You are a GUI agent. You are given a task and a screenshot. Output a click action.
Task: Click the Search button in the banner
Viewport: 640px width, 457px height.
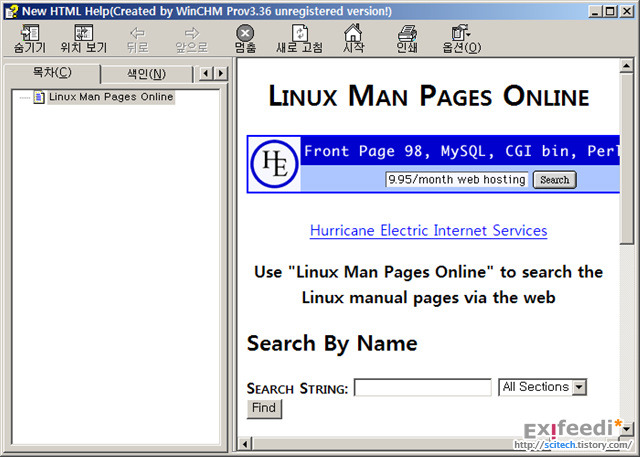(555, 180)
